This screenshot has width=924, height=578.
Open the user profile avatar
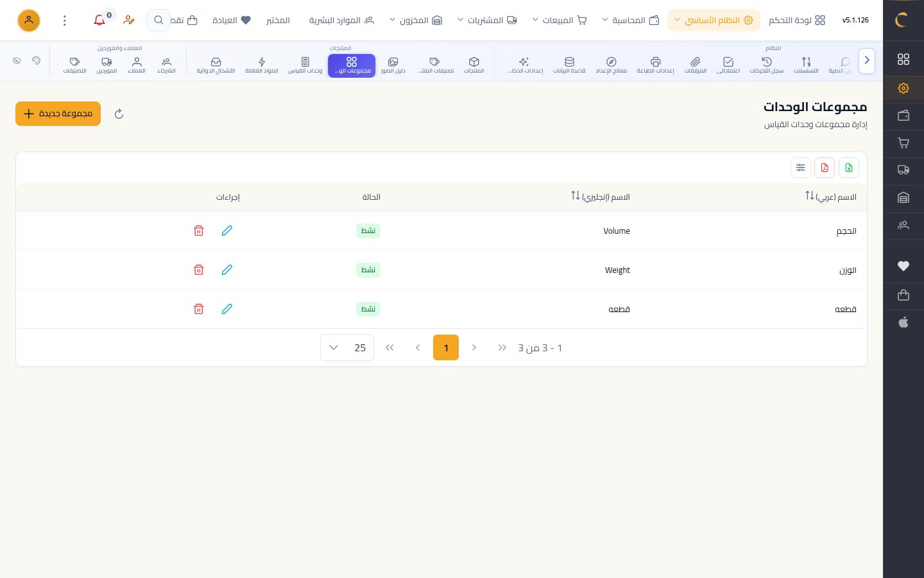29,21
